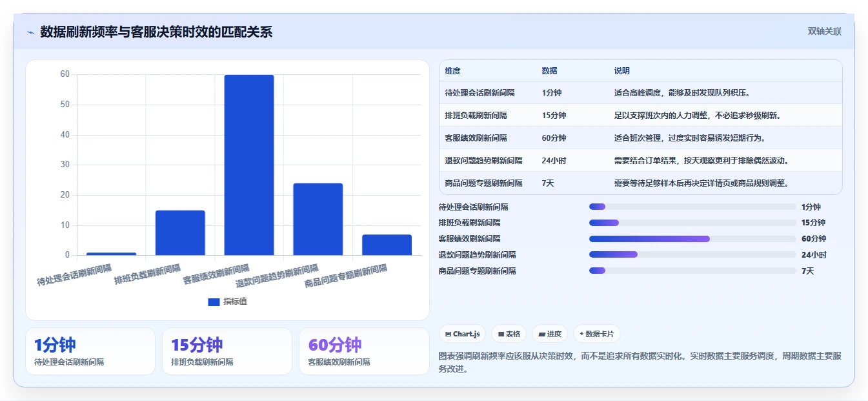Viewport: 868px width, 401px height.
Task: Click the bar for 退款问题趋势刷新间隔
Action: [318, 219]
